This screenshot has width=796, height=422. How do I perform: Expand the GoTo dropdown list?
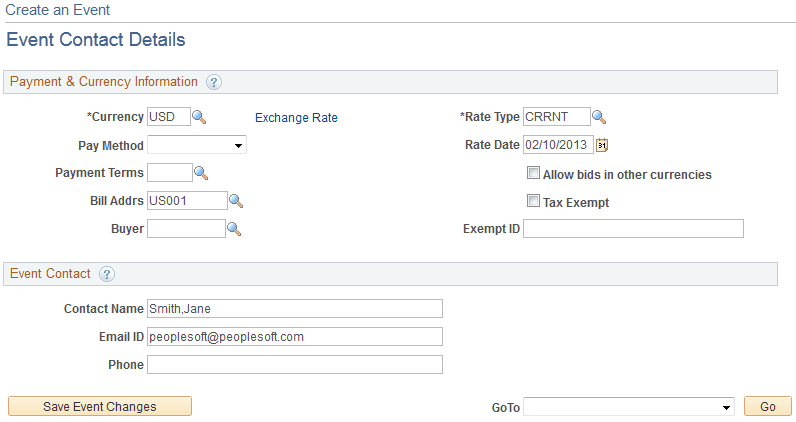point(629,407)
